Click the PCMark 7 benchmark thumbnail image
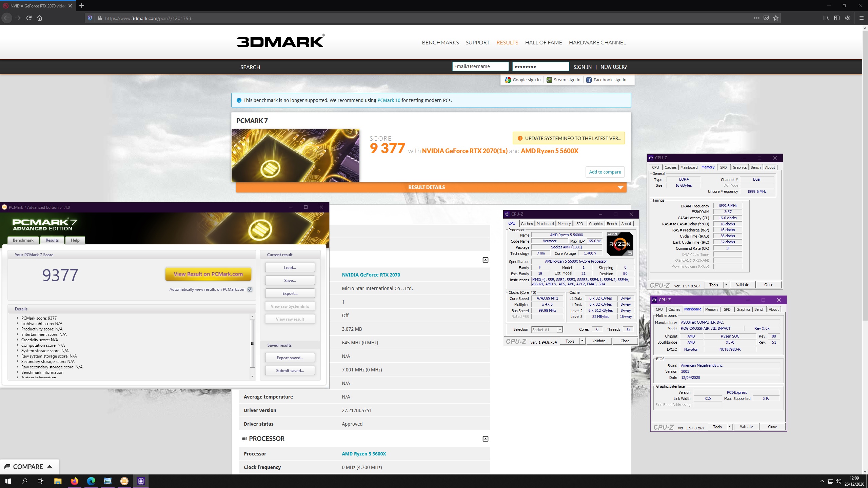868x488 pixels. (295, 156)
